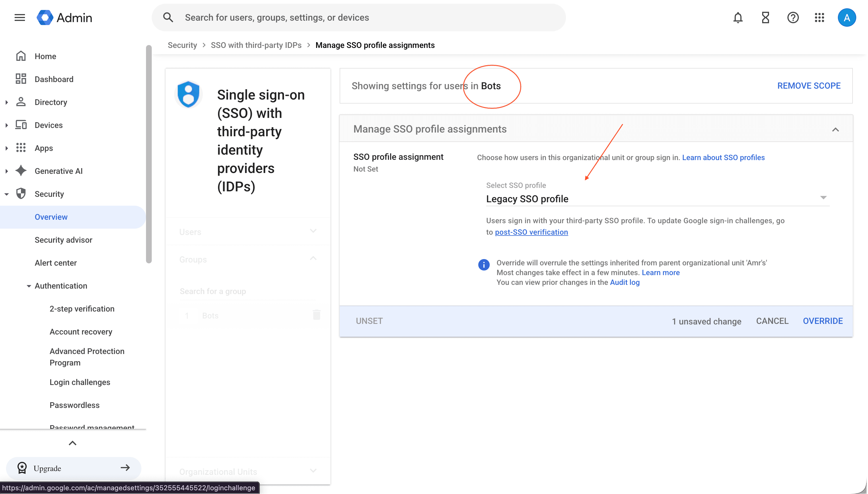
Task: Click the Generative AI sparkle icon
Action: (21, 171)
